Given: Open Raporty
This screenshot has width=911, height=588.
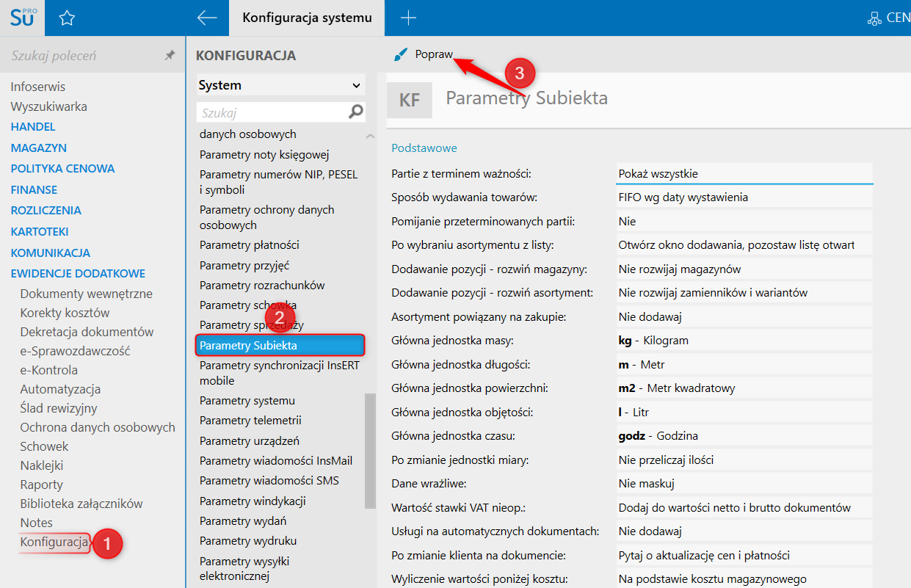Looking at the screenshot, I should (x=42, y=484).
